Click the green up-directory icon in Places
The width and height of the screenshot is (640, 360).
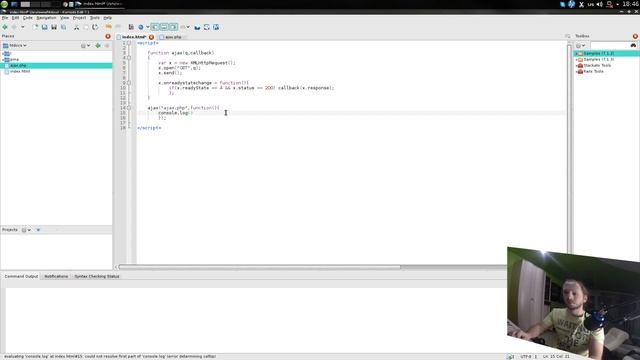(98, 46)
